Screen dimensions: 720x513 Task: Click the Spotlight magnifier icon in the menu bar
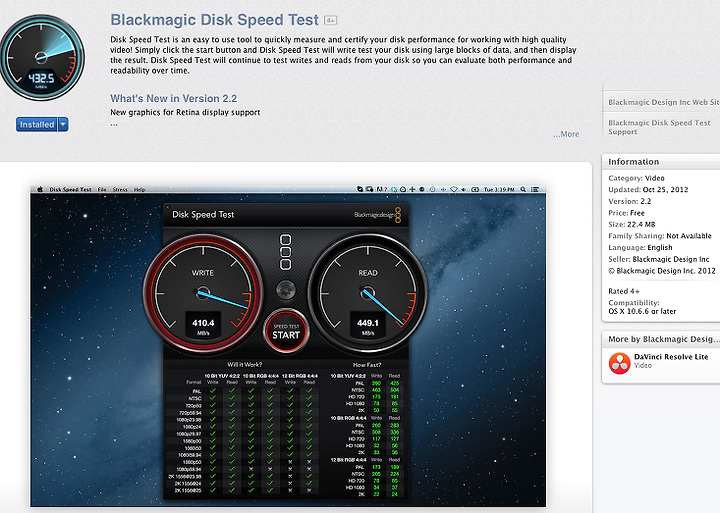523,189
